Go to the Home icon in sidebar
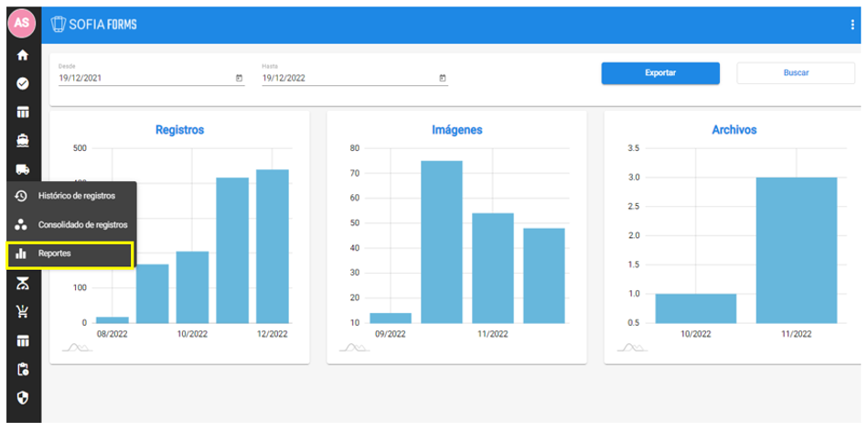Screen dimensions: 868x432 tap(22, 55)
